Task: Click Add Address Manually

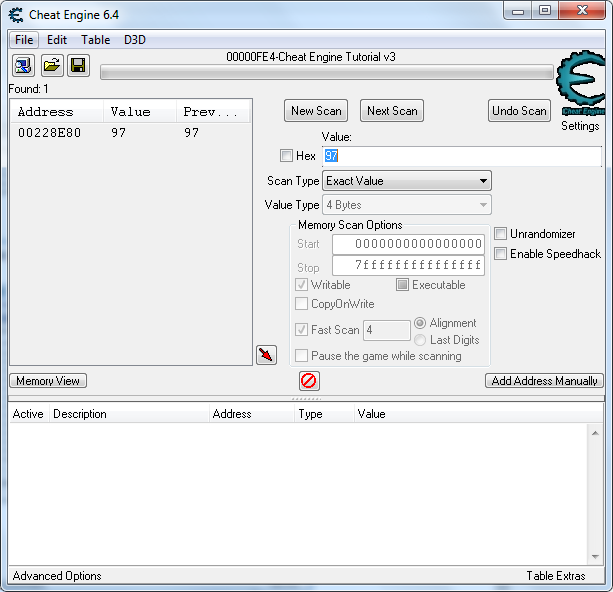Action: (544, 381)
